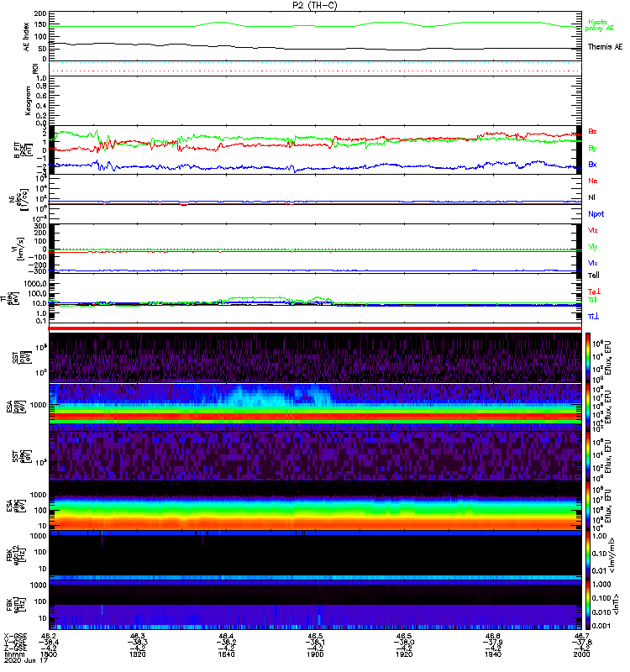Image resolution: width=630 pixels, height=672 pixels.
Task: Select the "Themis AE" legend label
Action: coord(605,47)
